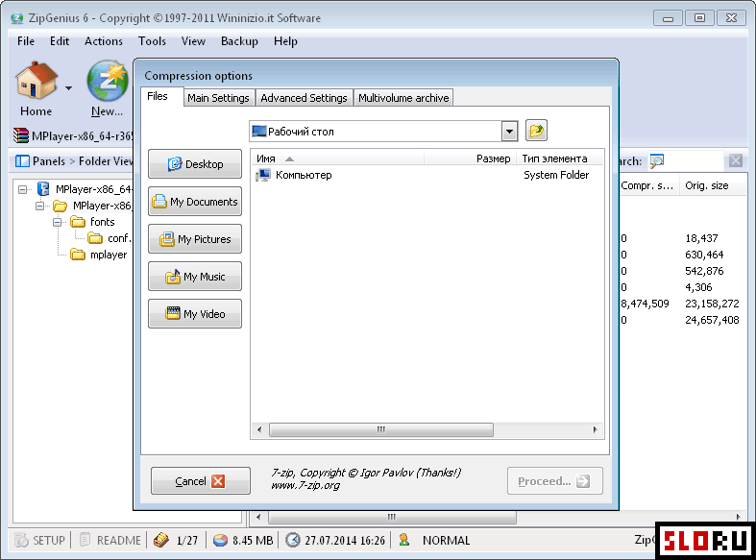Jump to My Pictures shortcut

click(195, 239)
